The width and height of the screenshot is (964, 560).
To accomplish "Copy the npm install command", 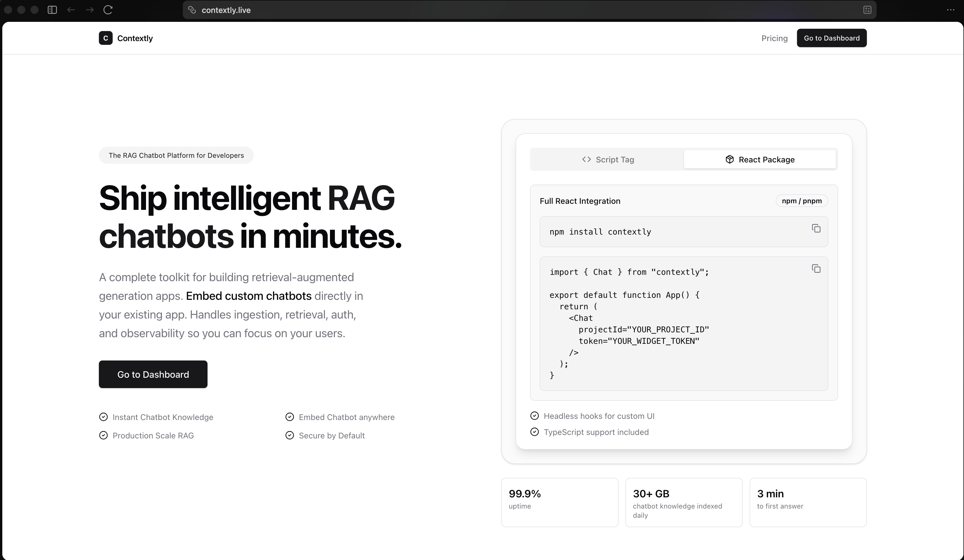I will point(816,228).
